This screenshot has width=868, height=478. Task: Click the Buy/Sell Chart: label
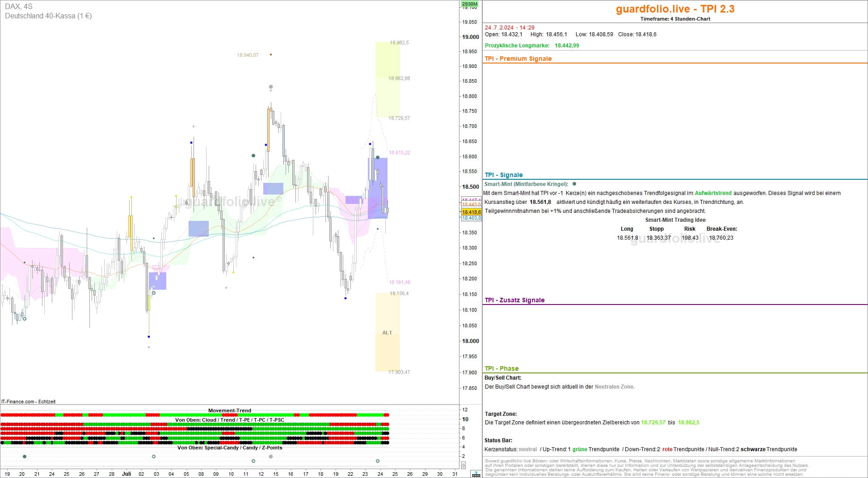(503, 378)
